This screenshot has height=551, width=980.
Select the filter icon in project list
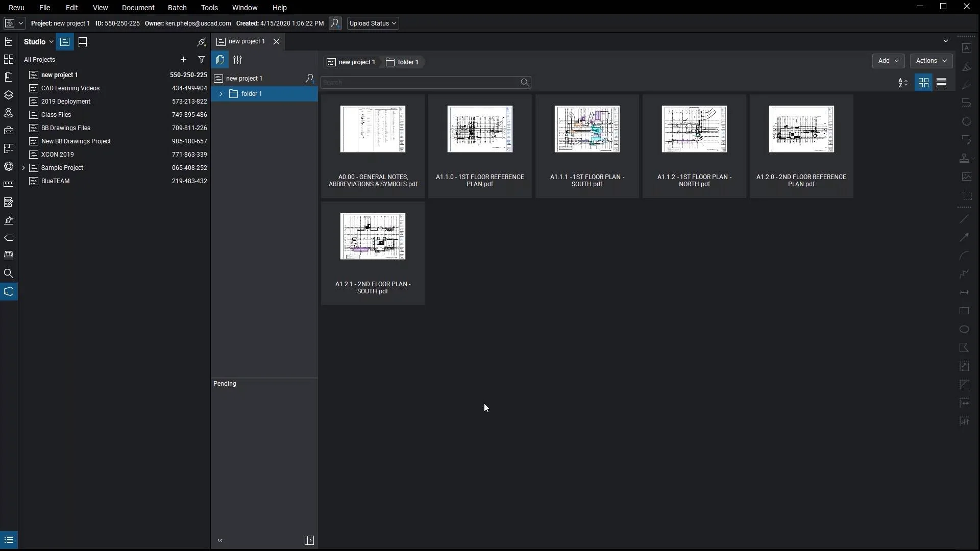[201, 59]
